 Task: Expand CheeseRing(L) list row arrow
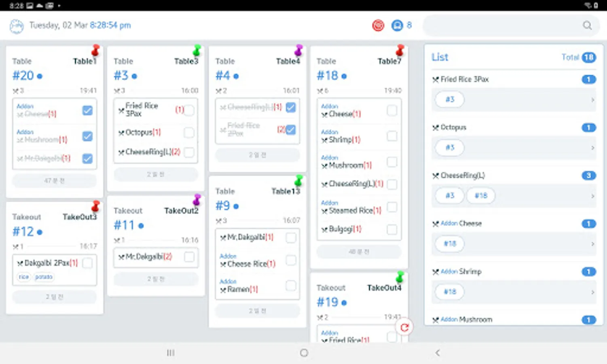coord(592,196)
